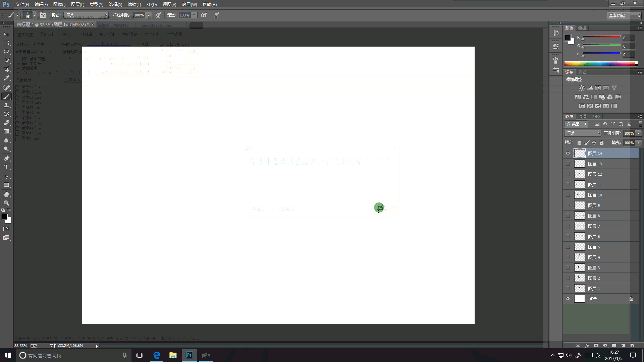Open the layer filter 类型 dropdown

click(576, 124)
